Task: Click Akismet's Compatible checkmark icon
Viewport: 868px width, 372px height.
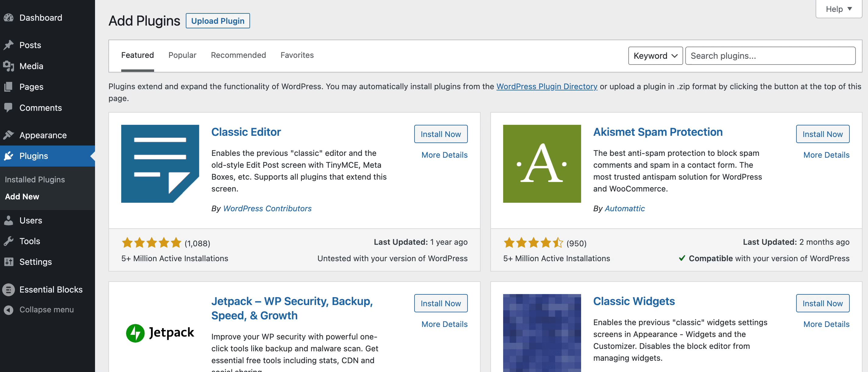Action: (682, 258)
